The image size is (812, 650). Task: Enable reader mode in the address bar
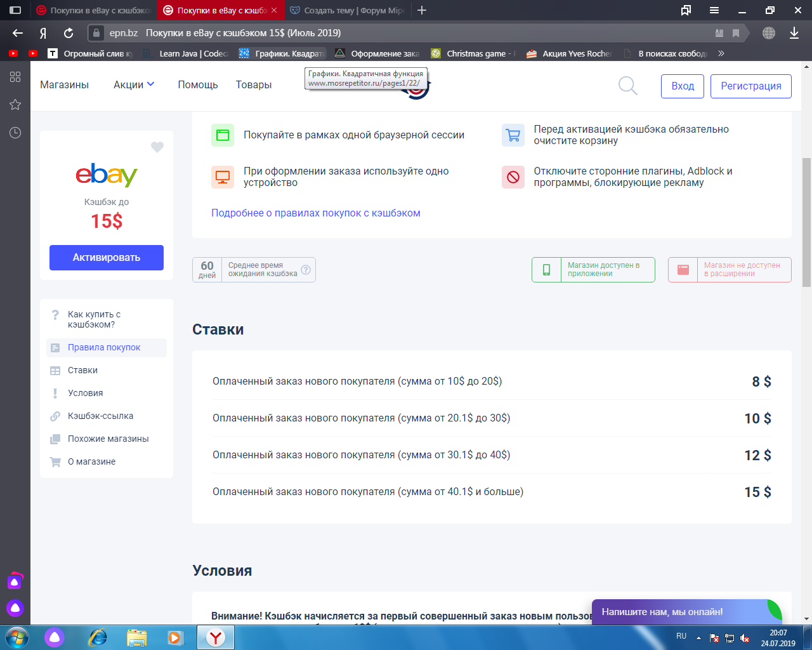[x=719, y=33]
